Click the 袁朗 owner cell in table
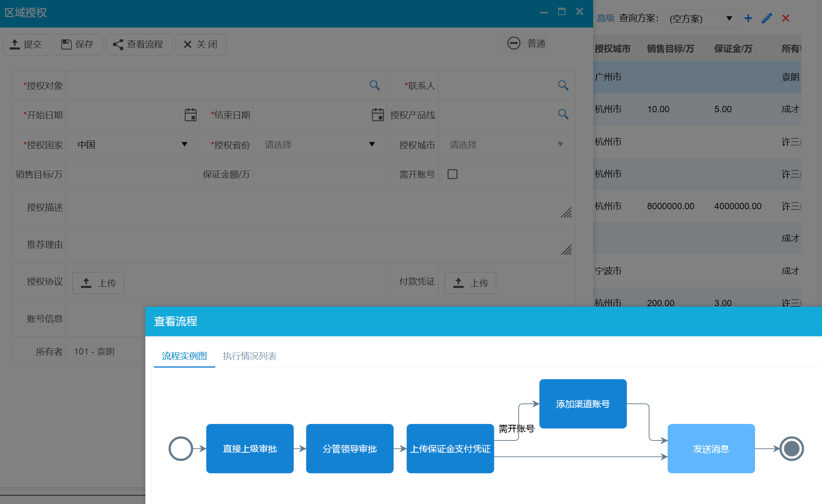The height and width of the screenshot is (504, 822). click(790, 77)
